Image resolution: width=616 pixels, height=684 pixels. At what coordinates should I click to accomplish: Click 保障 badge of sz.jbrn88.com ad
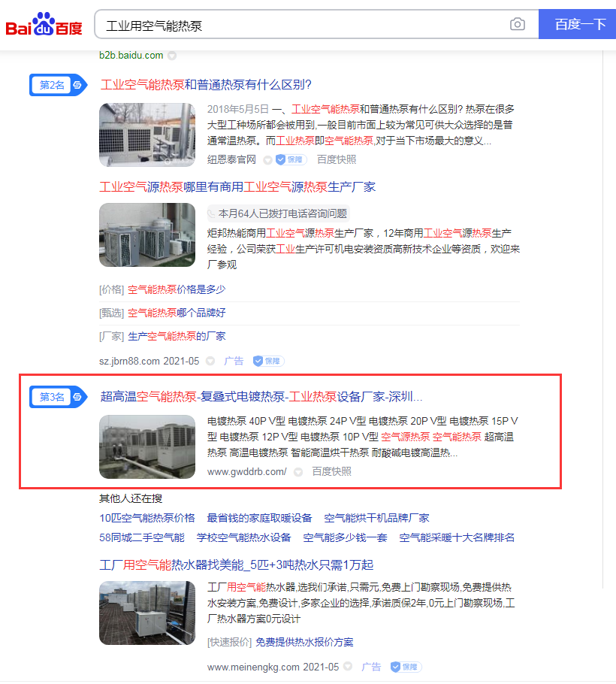pyautogui.click(x=268, y=362)
